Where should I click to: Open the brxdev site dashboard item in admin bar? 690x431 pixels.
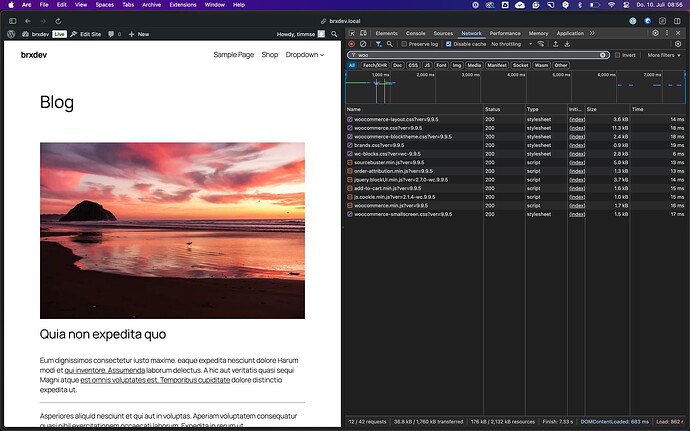click(x=35, y=34)
